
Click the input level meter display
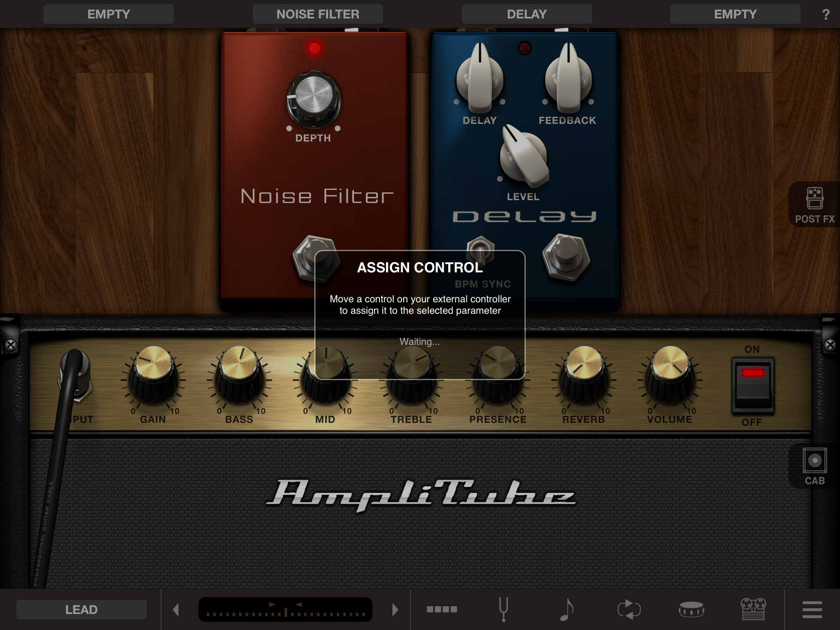(285, 609)
